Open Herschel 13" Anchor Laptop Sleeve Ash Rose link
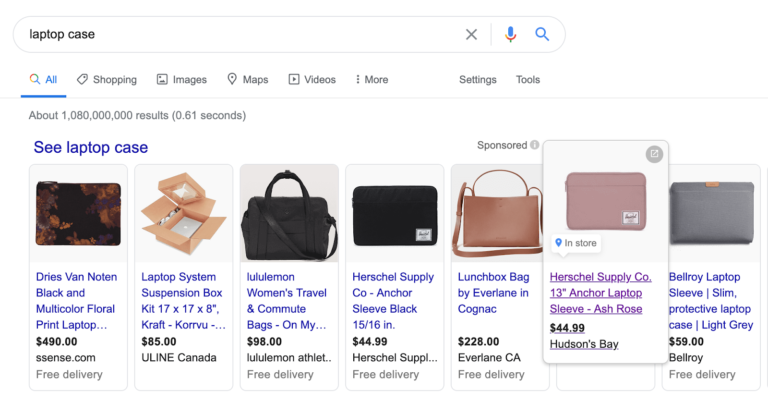This screenshot has height=403, width=768. (x=600, y=293)
